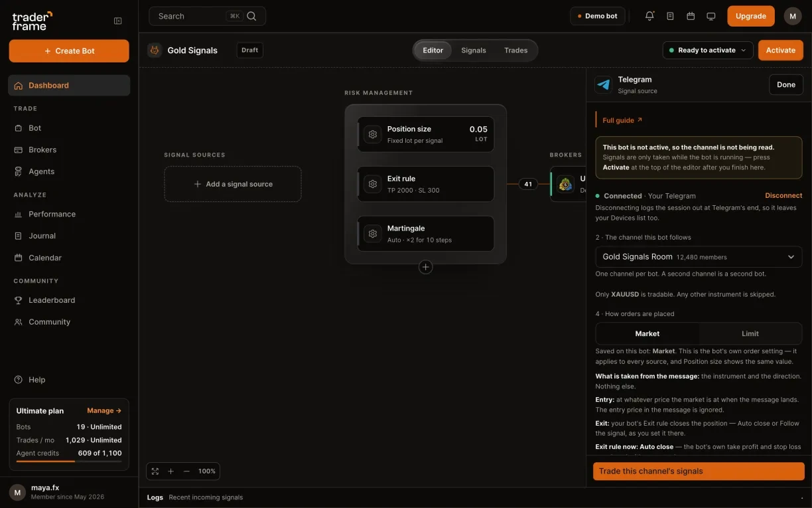The width and height of the screenshot is (812, 508).
Task: Click Trade this channel's signals button
Action: tap(699, 471)
